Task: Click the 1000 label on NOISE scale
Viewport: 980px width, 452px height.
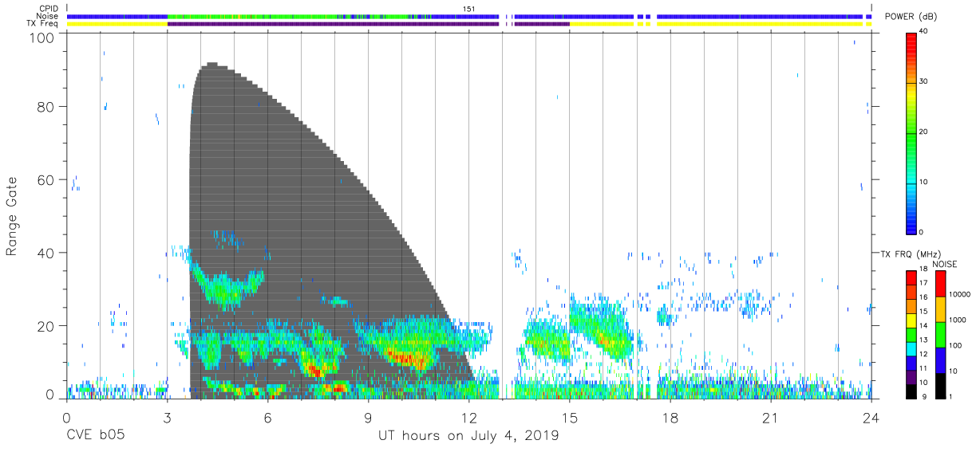Action: tap(958, 320)
